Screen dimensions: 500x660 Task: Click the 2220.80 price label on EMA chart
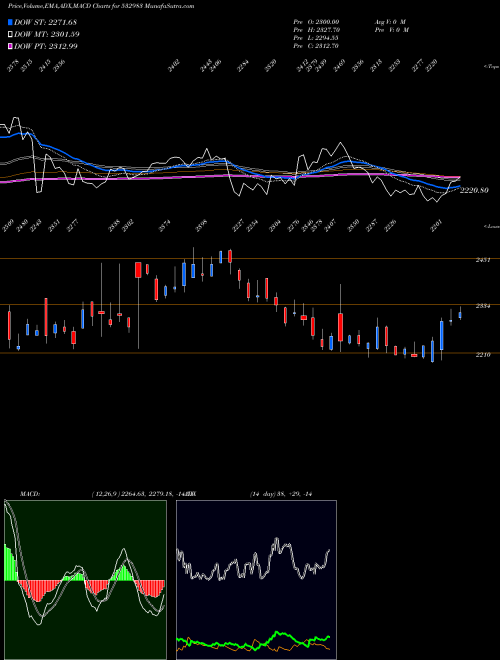click(474, 190)
